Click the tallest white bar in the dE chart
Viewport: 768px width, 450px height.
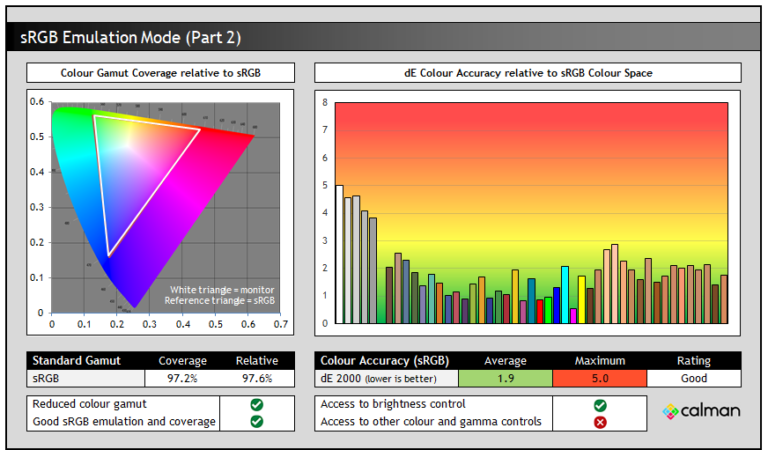point(339,254)
